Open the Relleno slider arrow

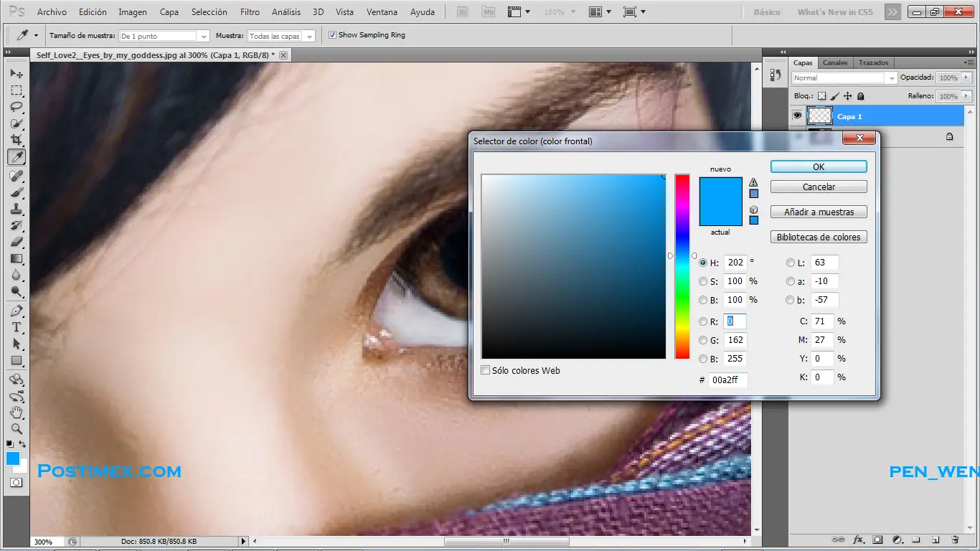pyautogui.click(x=966, y=96)
